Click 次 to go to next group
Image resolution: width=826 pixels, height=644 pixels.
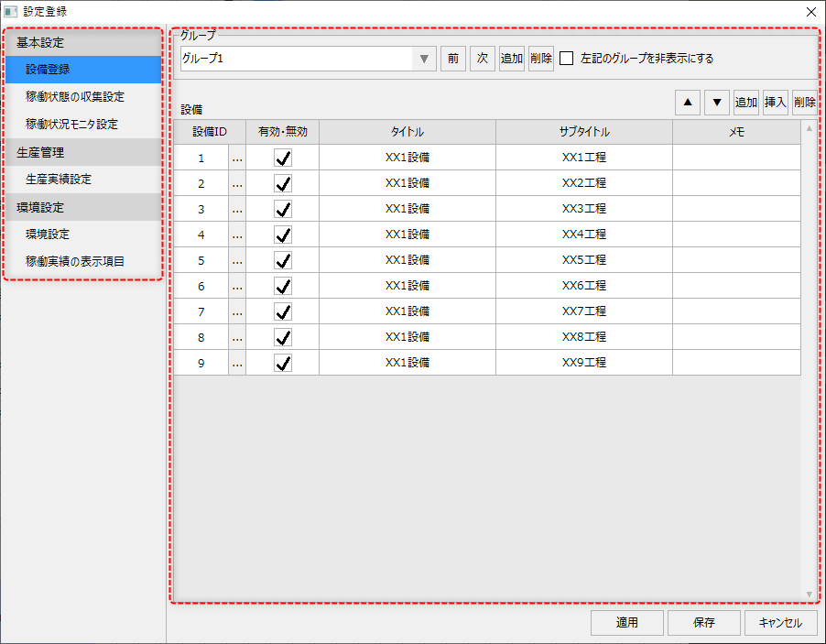tap(482, 58)
